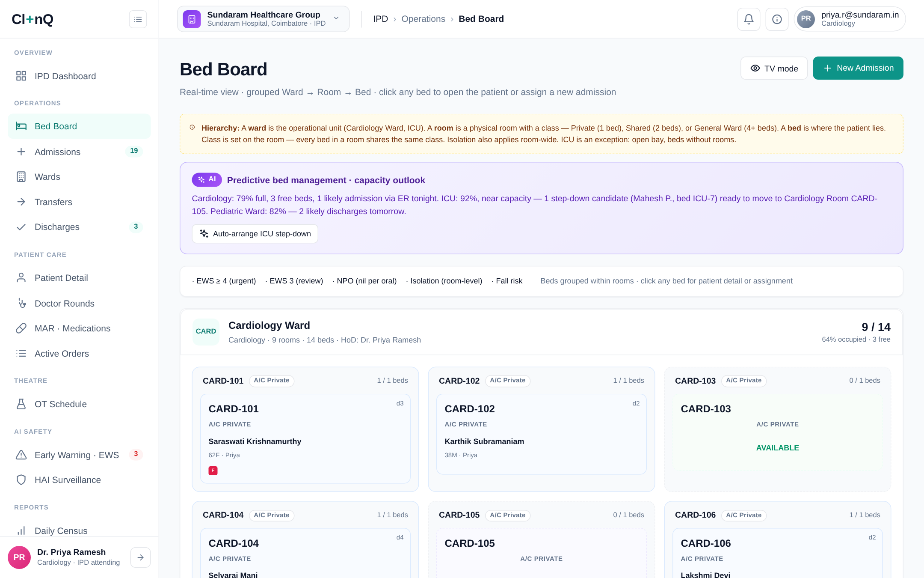Open MAR · Medications page
This screenshot has height=578, width=924.
coord(79,328)
